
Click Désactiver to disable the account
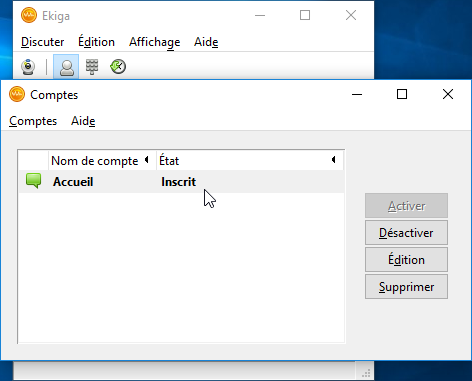[x=406, y=233]
